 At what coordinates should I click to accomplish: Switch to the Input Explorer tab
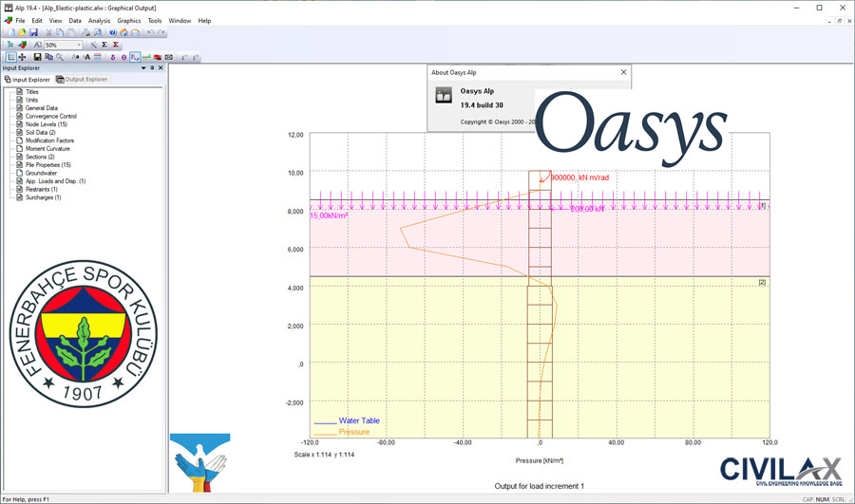coord(28,80)
